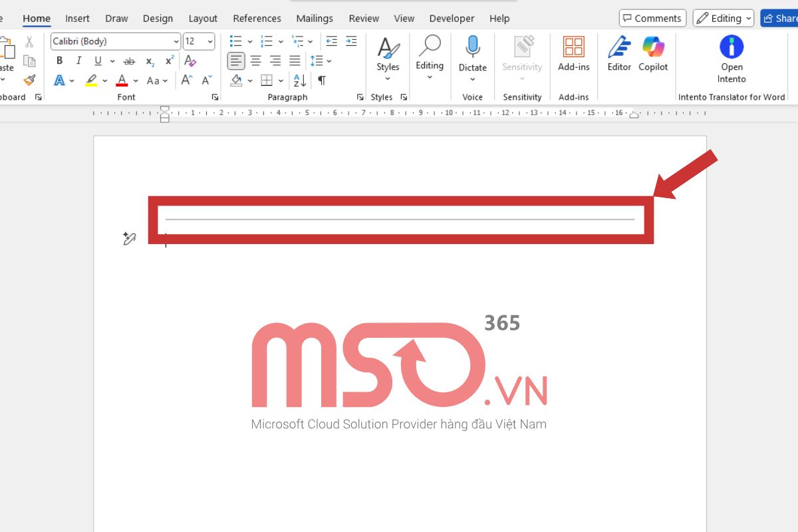The image size is (798, 532).
Task: Switch to the Draw tab
Action: (116, 19)
